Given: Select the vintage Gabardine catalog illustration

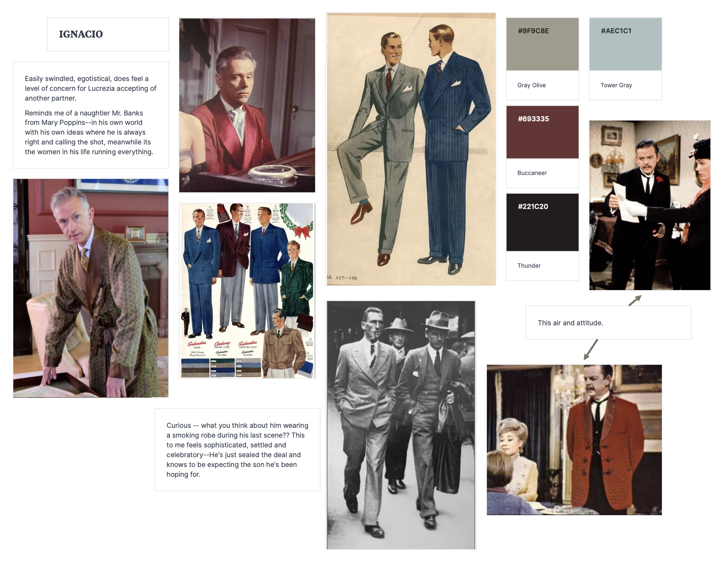Looking at the screenshot, I should coord(247,290).
